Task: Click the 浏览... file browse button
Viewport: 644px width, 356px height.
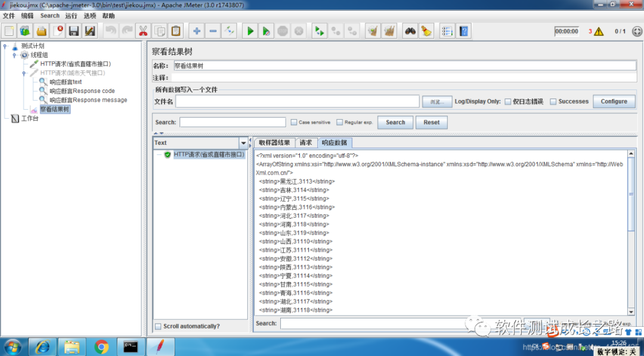Action: pyautogui.click(x=437, y=102)
